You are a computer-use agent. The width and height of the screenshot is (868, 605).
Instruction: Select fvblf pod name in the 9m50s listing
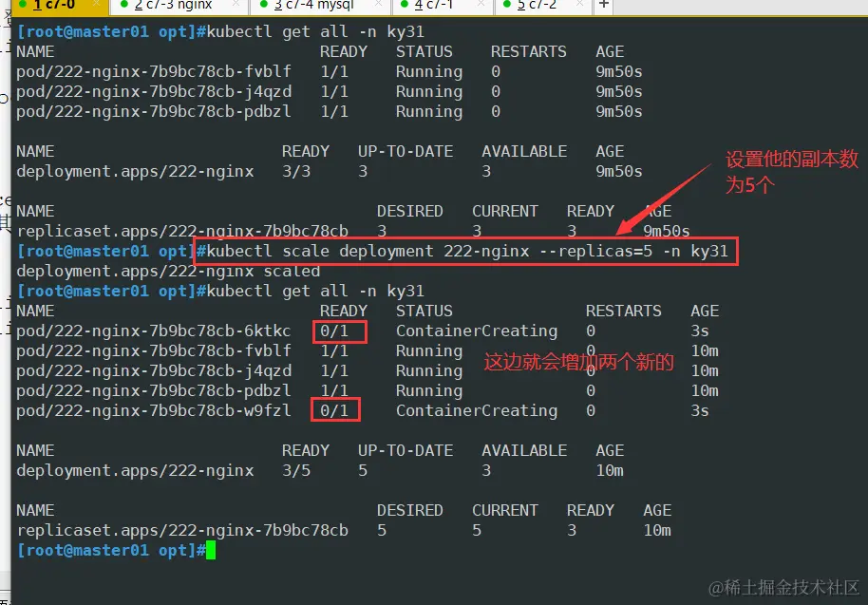tap(153, 72)
